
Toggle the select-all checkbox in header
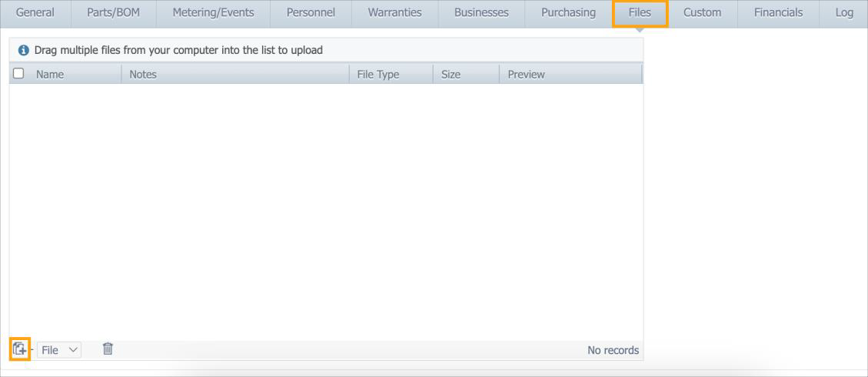click(x=19, y=74)
